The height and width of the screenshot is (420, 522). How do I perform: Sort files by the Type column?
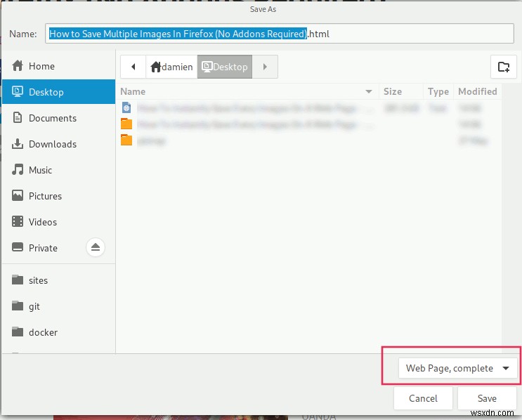(x=438, y=91)
